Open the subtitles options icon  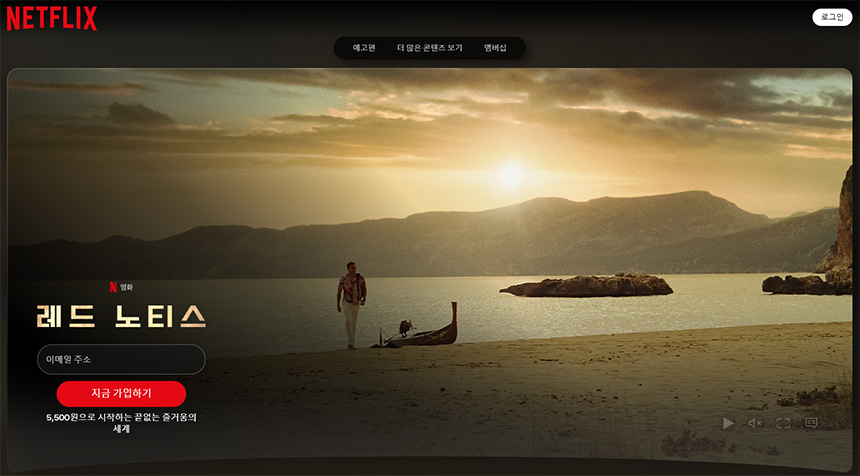(x=811, y=423)
